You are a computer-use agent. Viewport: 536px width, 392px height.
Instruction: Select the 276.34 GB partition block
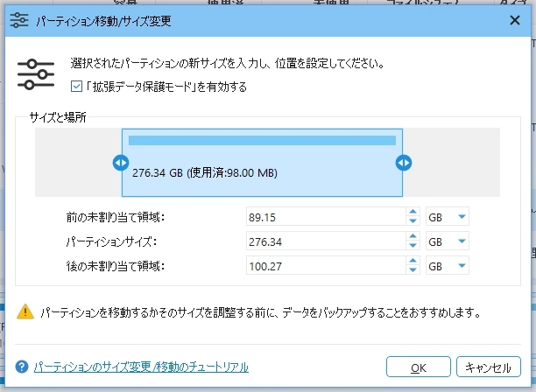262,163
